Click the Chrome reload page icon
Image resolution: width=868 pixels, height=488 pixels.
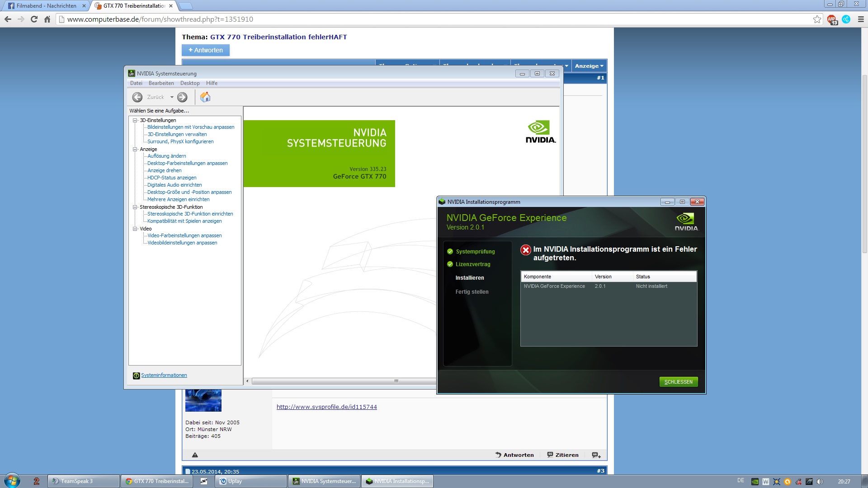pyautogui.click(x=34, y=19)
